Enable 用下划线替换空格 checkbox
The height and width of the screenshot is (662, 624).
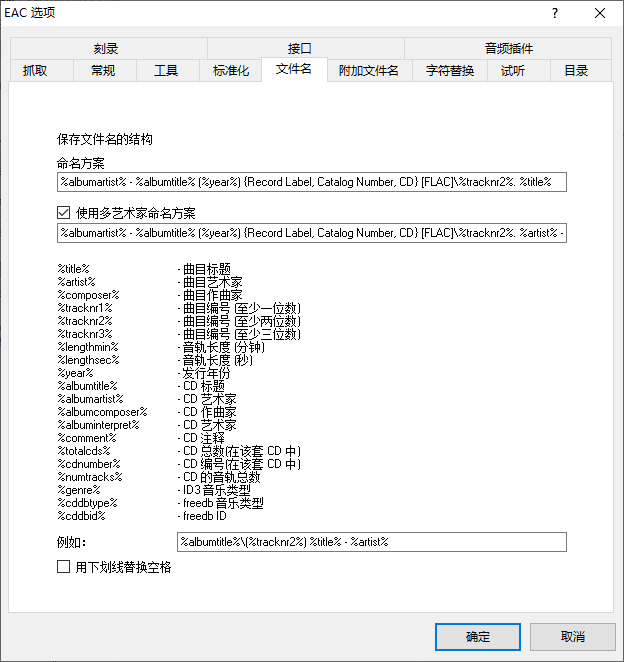65,567
